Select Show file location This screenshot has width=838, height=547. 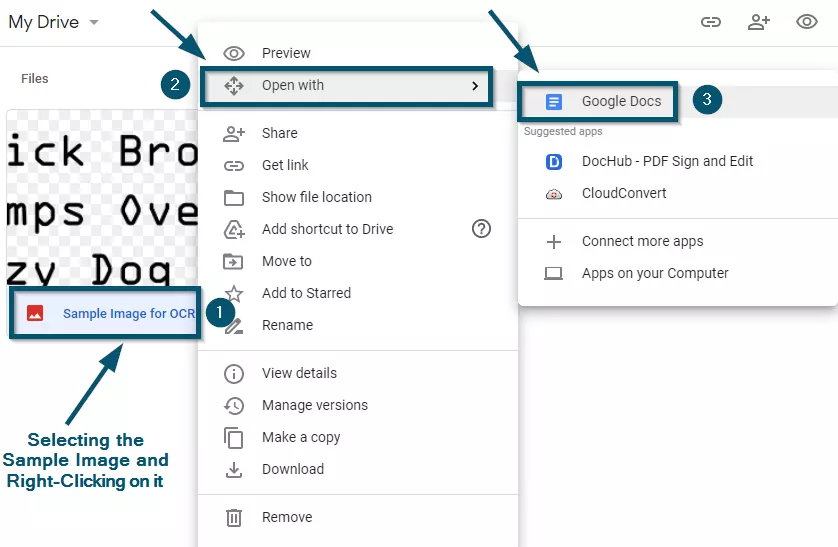(x=358, y=198)
